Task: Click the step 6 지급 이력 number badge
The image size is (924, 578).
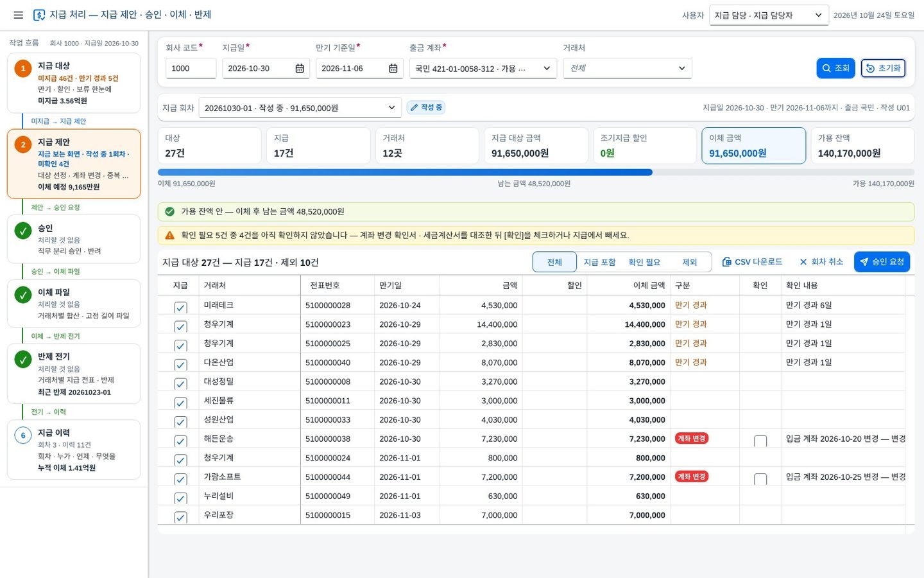Action: click(23, 435)
